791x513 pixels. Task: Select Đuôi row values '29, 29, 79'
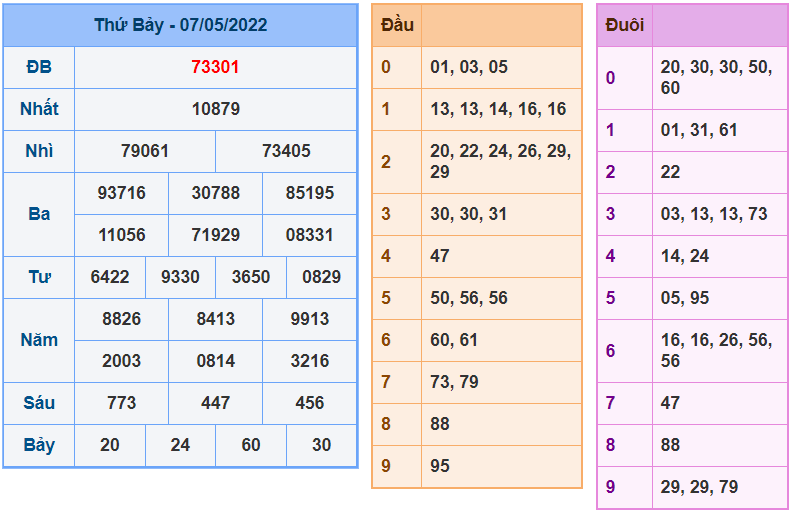[x=699, y=486]
